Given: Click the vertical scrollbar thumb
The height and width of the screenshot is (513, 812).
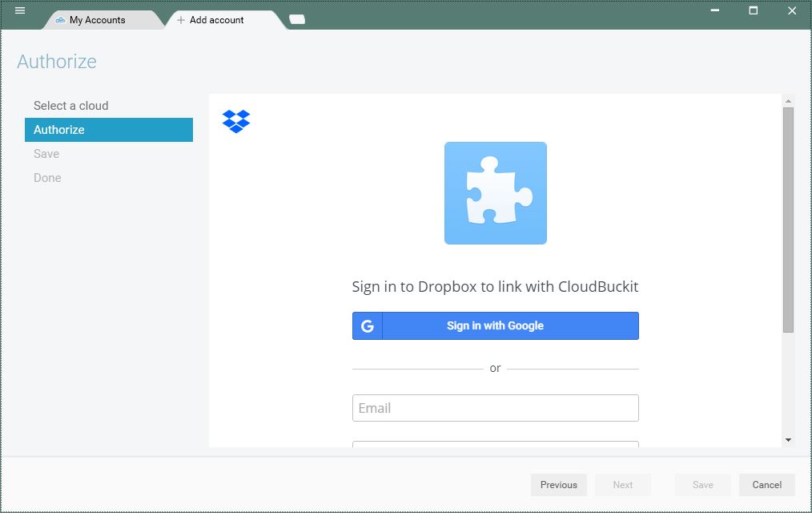Looking at the screenshot, I should [x=788, y=220].
